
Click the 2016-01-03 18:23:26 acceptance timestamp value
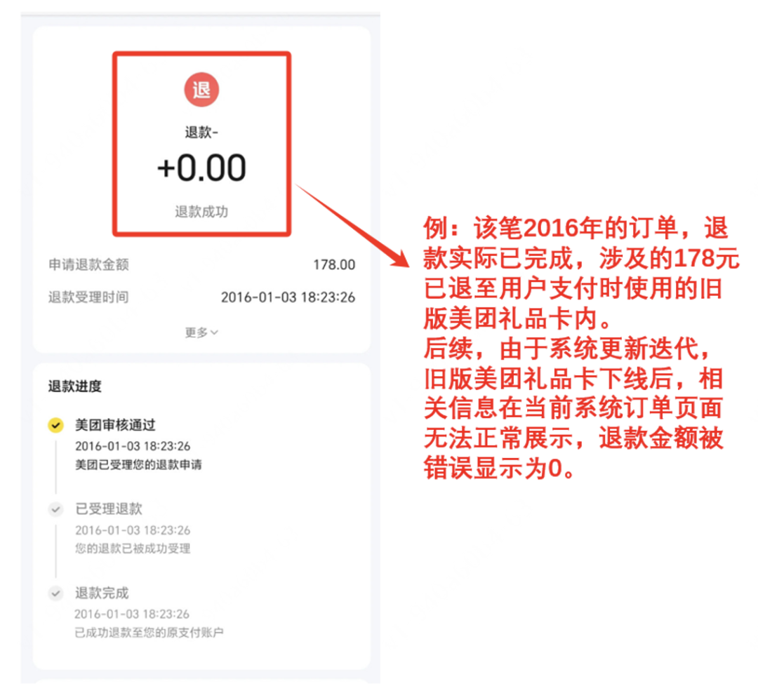tap(288, 297)
